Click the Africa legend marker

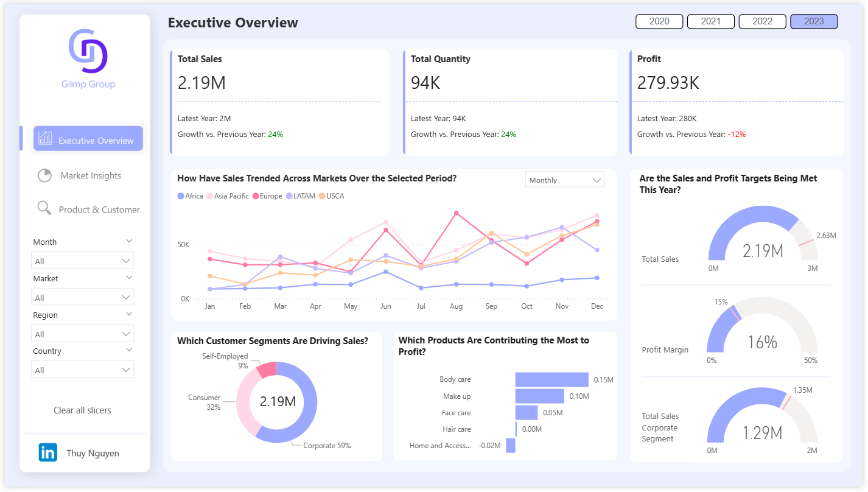pos(180,196)
